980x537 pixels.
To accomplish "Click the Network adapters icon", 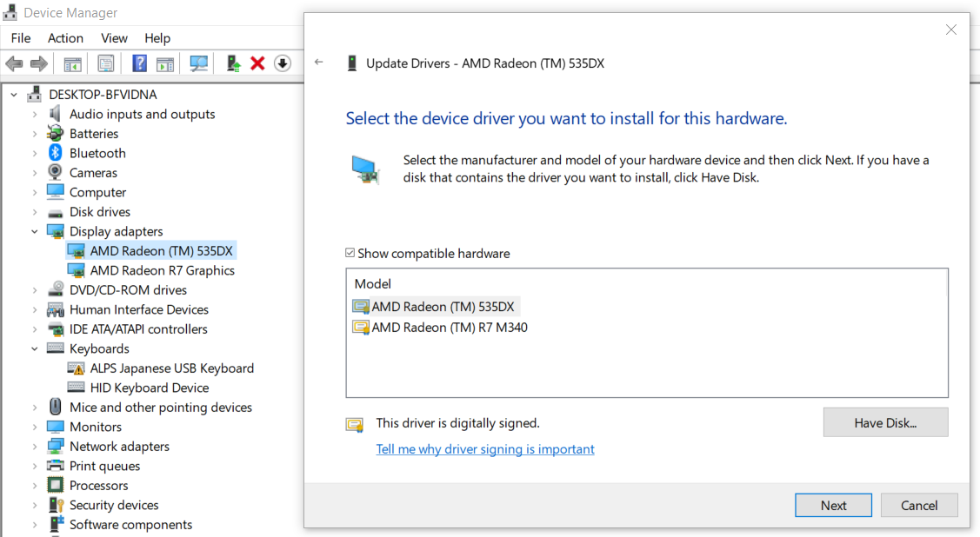I will click(56, 446).
